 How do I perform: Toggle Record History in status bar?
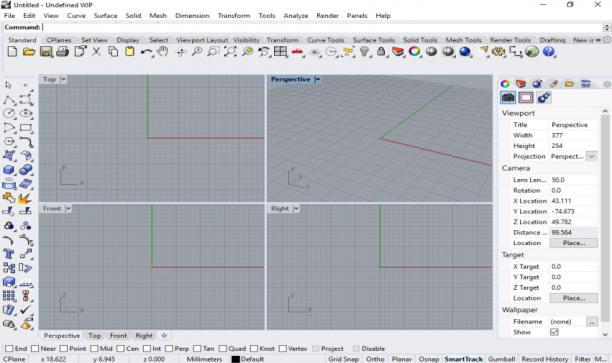click(544, 359)
